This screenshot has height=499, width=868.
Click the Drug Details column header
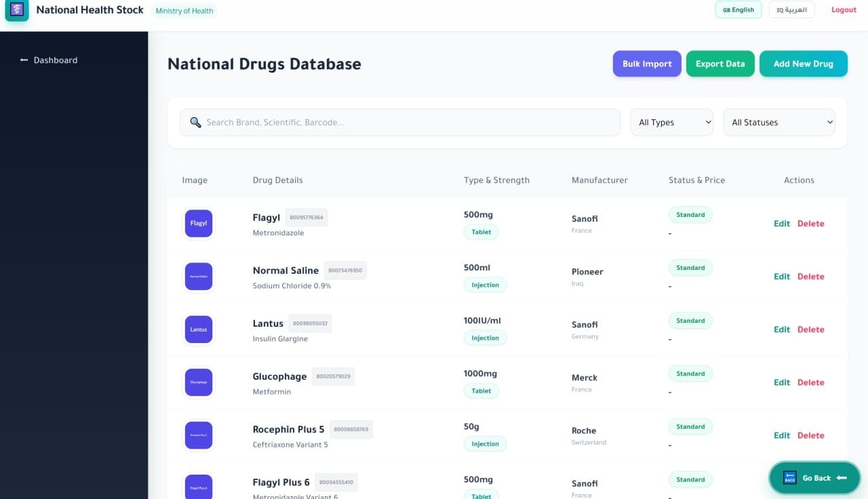(x=278, y=180)
